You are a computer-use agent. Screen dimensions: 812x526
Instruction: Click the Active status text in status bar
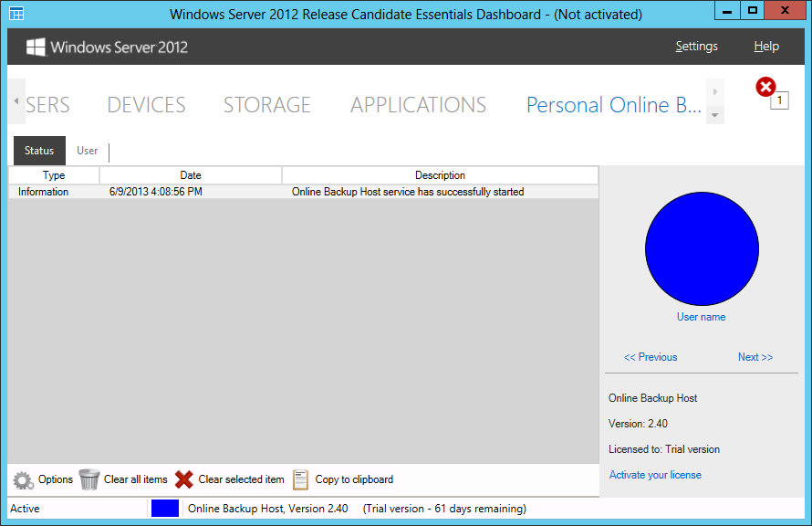click(25, 509)
